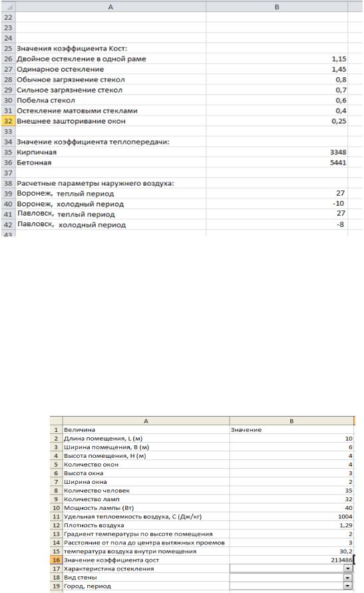Click value 35 in lower sheet
Screen dimensions: 364x593
(349, 491)
